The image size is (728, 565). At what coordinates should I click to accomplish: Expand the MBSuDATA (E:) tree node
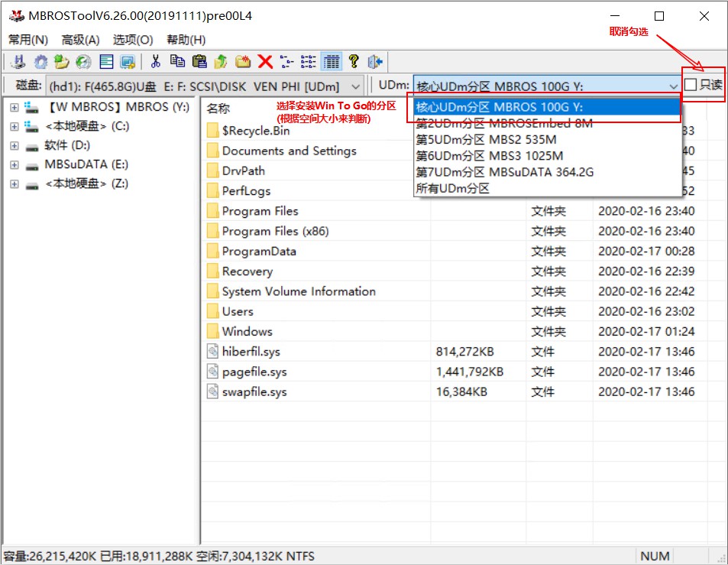click(x=14, y=164)
